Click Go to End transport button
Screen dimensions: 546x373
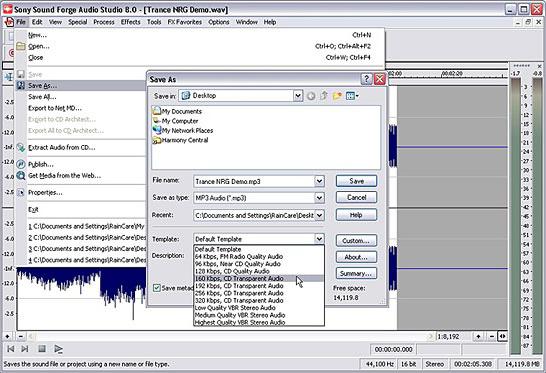click(25, 349)
